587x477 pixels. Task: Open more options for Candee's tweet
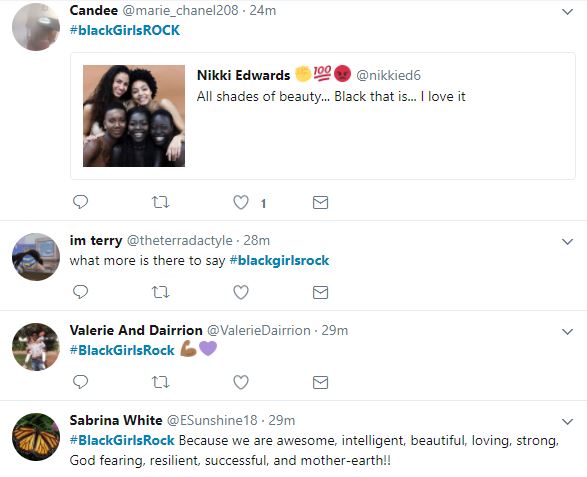[x=568, y=12]
